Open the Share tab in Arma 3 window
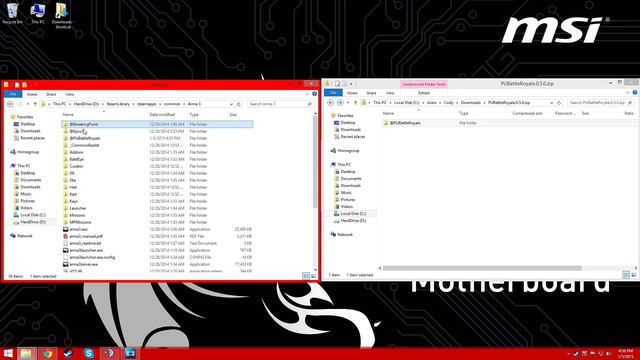The image size is (640, 360). [51, 94]
